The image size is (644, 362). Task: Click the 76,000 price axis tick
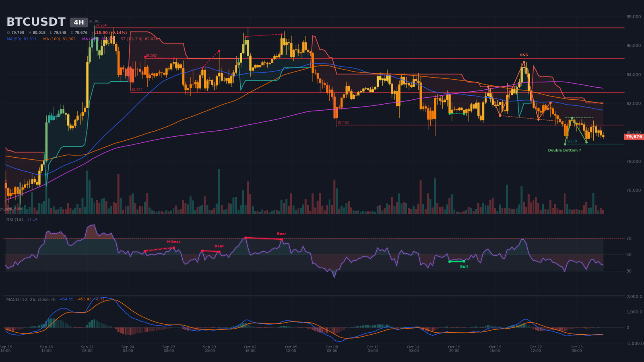tap(634, 190)
